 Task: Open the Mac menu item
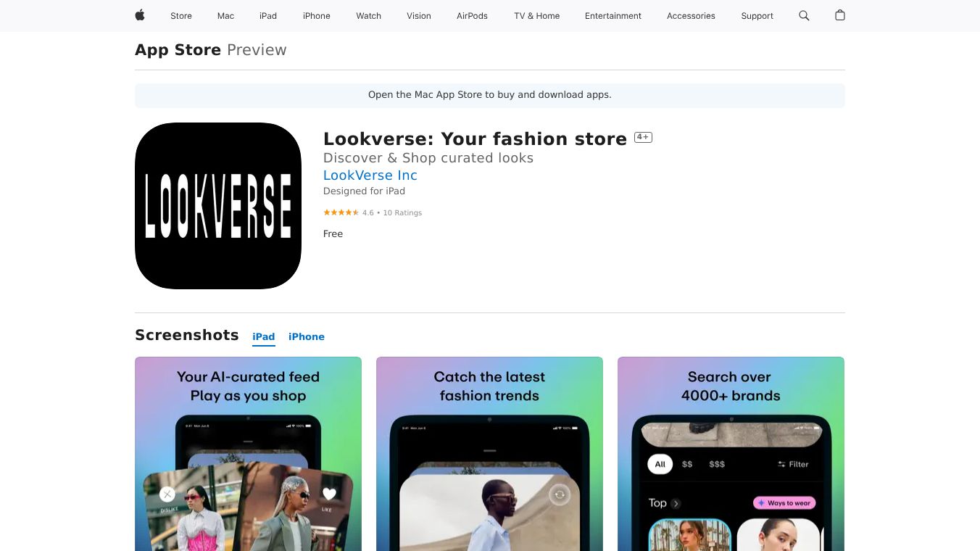tap(225, 16)
